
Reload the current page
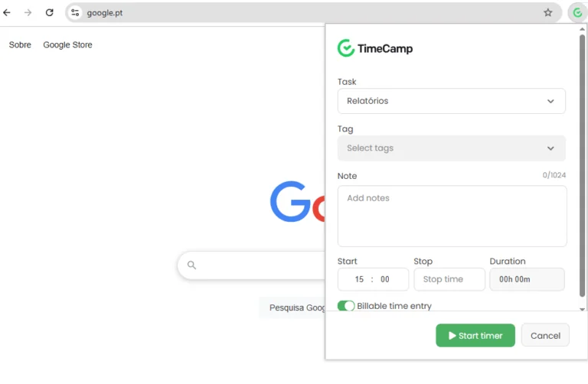point(50,12)
